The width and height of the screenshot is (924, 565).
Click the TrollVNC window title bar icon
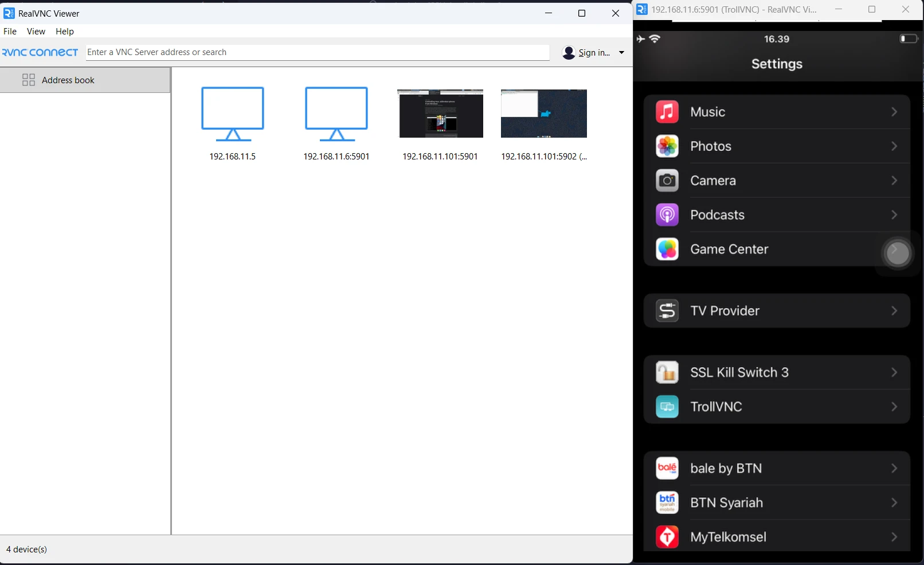click(x=642, y=9)
